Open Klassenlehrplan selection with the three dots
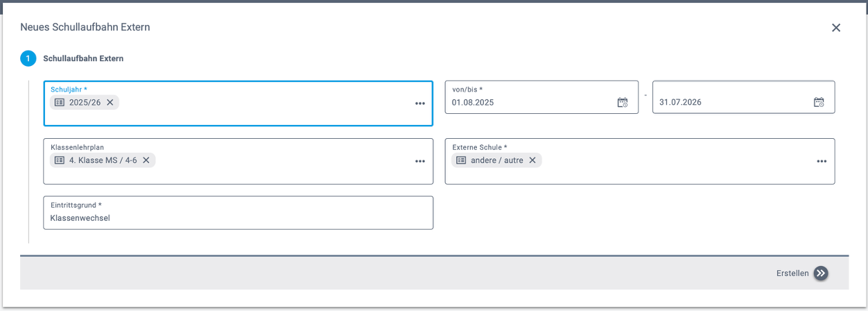 tap(419, 161)
